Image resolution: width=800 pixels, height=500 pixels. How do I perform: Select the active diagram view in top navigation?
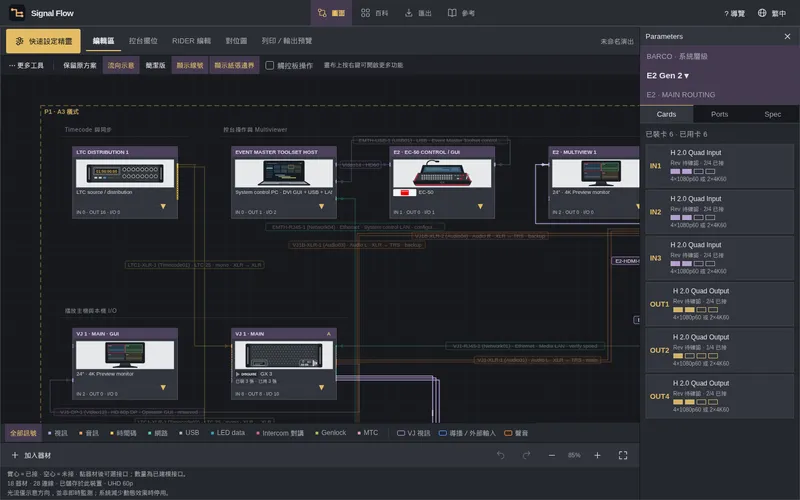pos(331,13)
